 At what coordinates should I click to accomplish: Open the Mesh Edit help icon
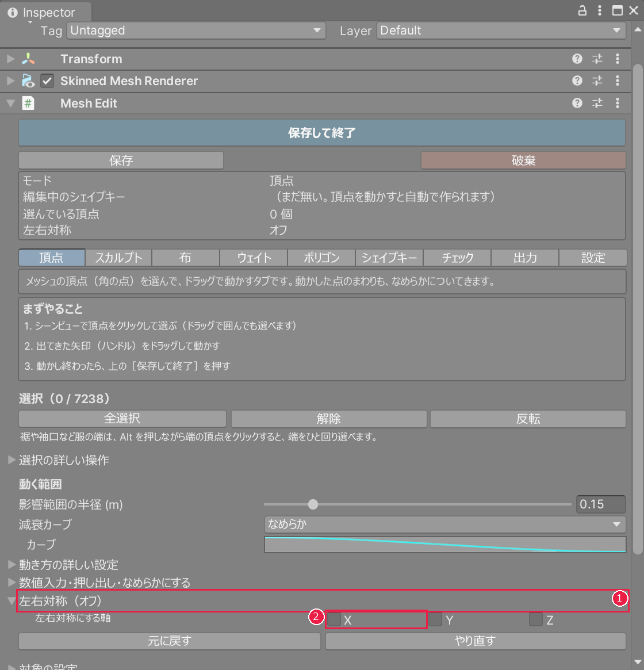[x=577, y=103]
